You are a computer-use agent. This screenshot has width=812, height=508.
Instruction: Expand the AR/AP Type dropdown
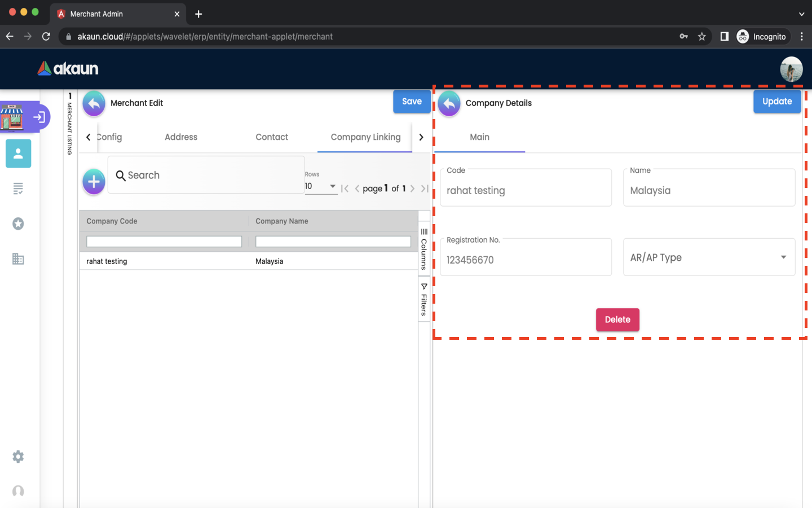pos(709,257)
